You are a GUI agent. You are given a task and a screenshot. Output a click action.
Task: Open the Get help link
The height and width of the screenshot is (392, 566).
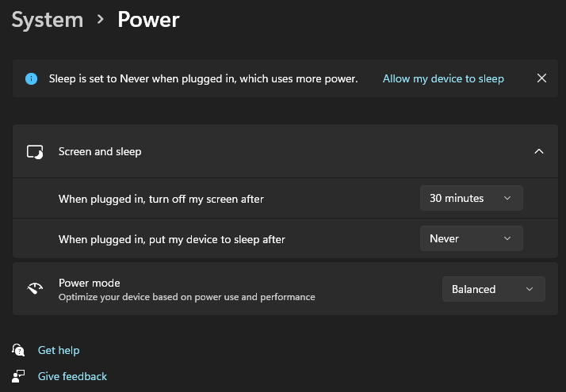59,350
